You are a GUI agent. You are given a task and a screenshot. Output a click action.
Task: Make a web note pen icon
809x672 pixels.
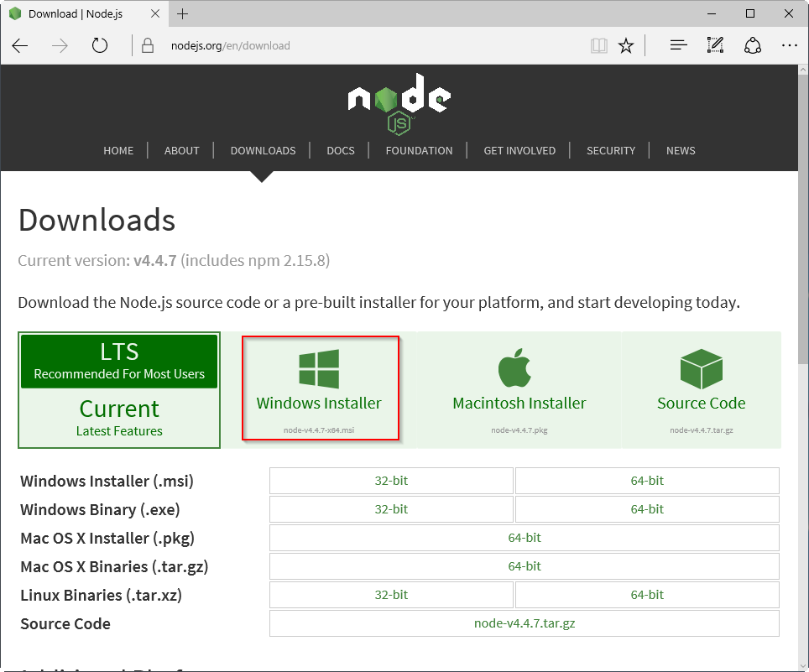[x=715, y=45]
